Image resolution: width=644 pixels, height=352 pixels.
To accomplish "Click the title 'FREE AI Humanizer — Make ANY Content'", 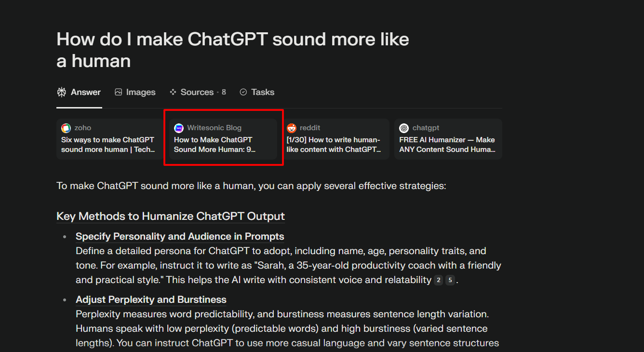I will point(447,145).
